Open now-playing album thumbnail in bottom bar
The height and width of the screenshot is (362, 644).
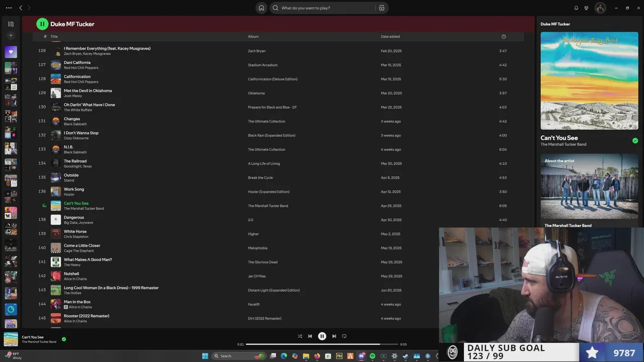pyautogui.click(x=11, y=339)
